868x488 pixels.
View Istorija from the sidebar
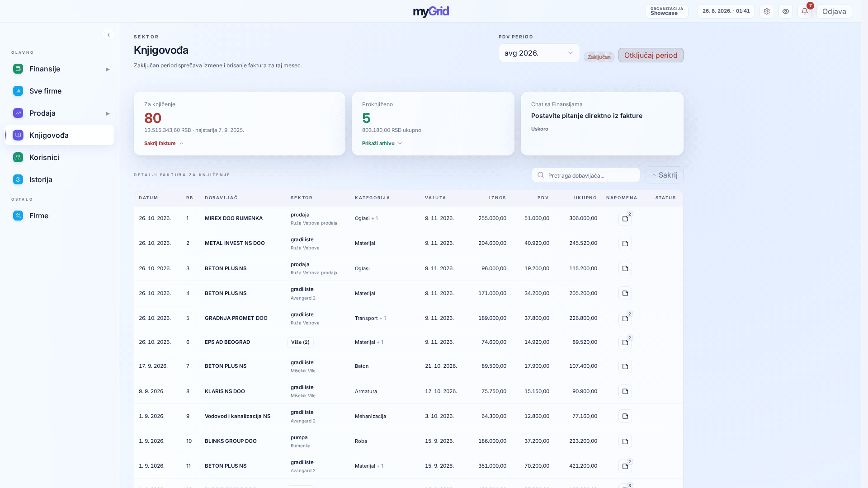[x=60, y=179]
